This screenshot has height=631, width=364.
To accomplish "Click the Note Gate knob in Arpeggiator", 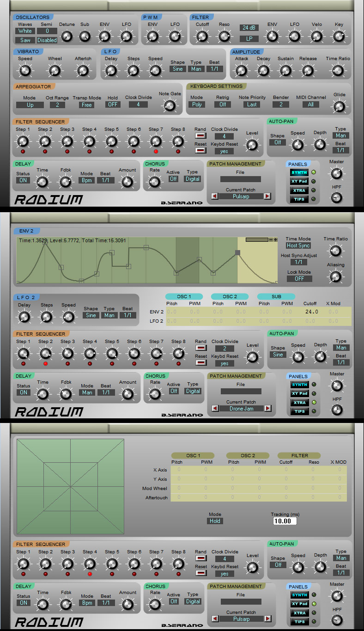I will click(x=170, y=106).
